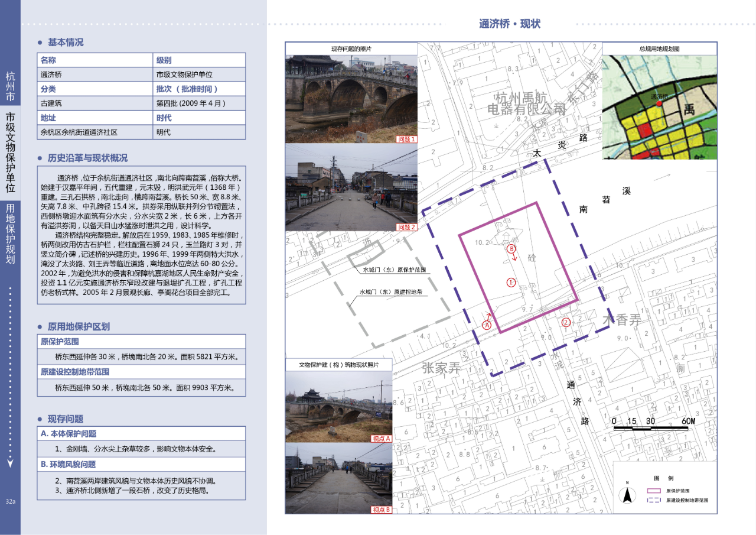Viewport: 756px width, 535px height.
Task: Click the red 通济桥 dot on planning map
Action: [659, 103]
